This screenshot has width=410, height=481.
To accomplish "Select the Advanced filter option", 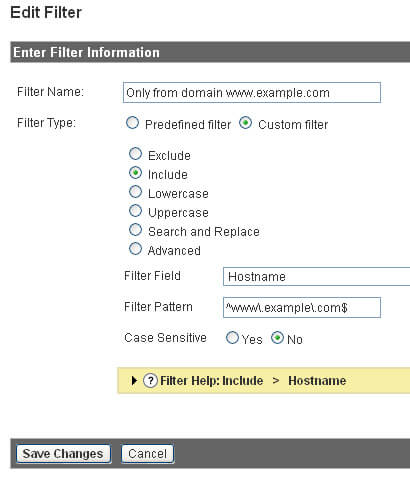I will pos(135,249).
